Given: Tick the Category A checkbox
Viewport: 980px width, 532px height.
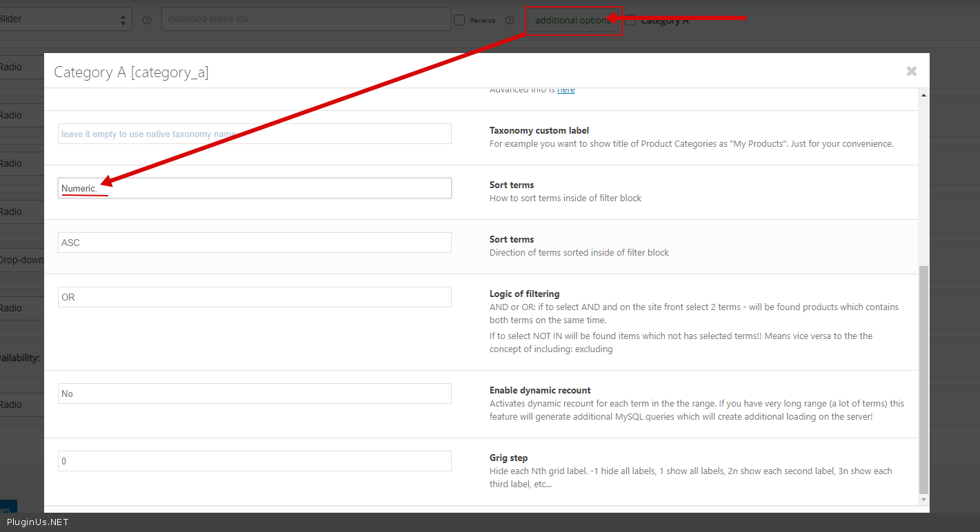Looking at the screenshot, I should 630,20.
